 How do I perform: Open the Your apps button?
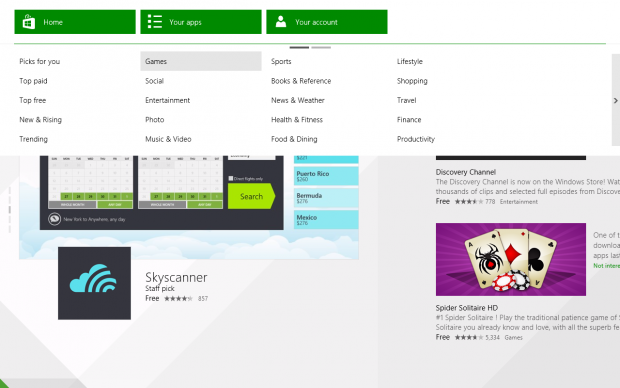click(x=201, y=22)
